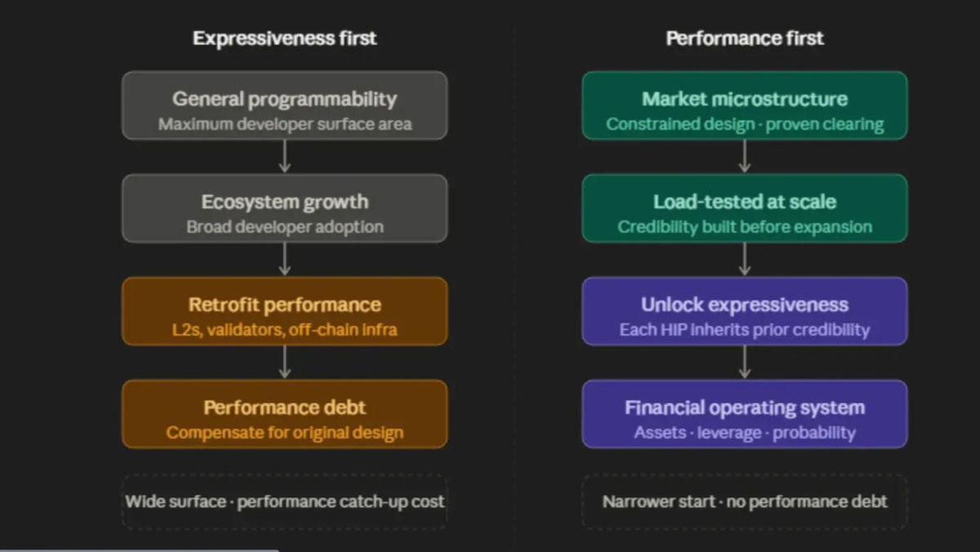Click arrow below Market microstructure
This screenshot has height=552, width=980.
744,157
